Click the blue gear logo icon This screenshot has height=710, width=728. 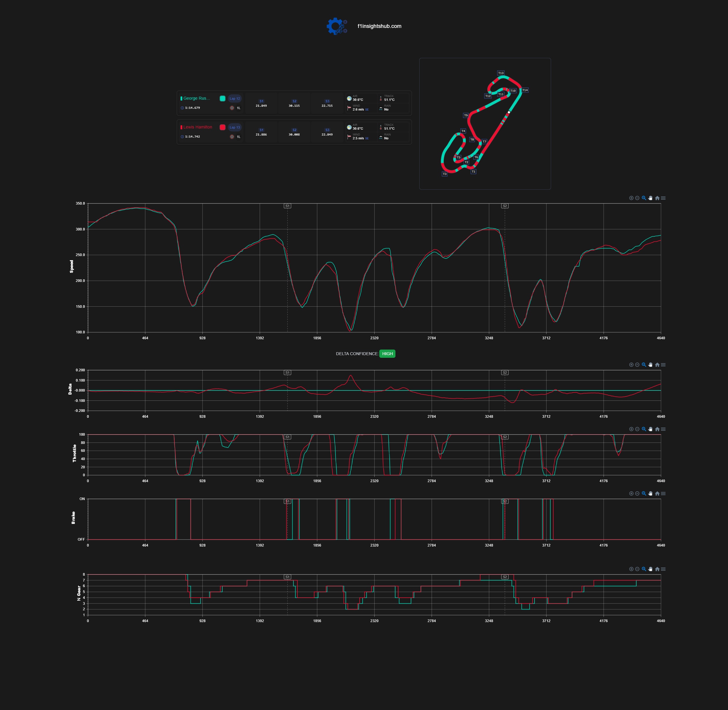tap(337, 26)
